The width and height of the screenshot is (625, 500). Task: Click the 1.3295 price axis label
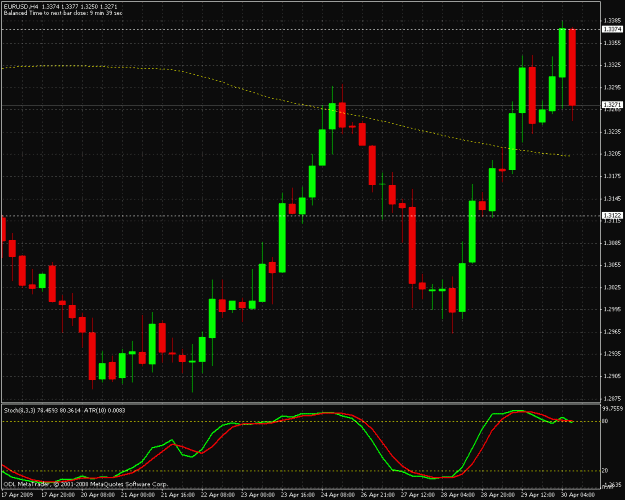point(612,87)
